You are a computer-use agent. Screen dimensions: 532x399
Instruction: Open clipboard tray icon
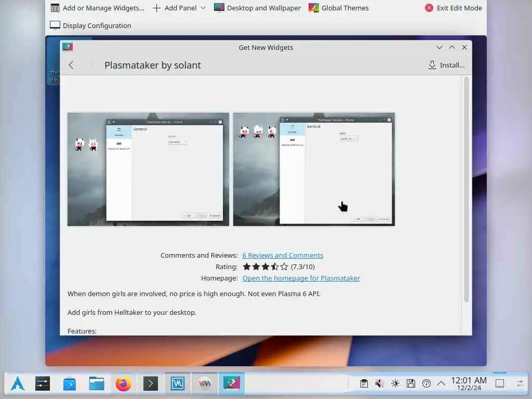point(364,384)
